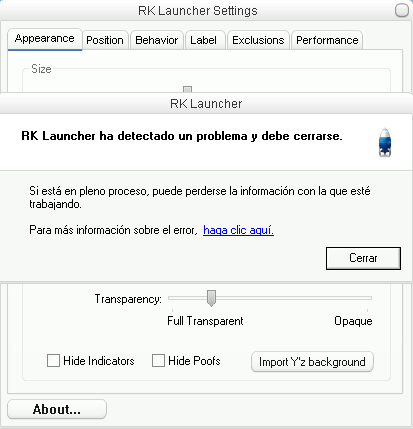The image size is (413, 429).
Task: Open the Behavior tab
Action: 157,40
